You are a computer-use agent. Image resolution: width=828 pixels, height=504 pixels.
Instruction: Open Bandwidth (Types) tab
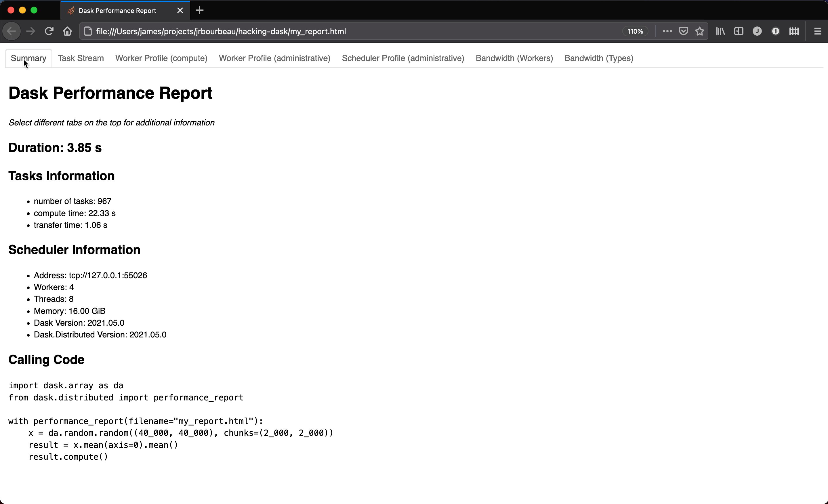[x=599, y=58]
